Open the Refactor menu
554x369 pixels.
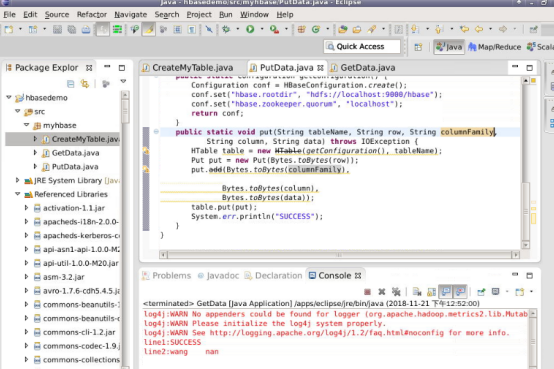pos(92,14)
